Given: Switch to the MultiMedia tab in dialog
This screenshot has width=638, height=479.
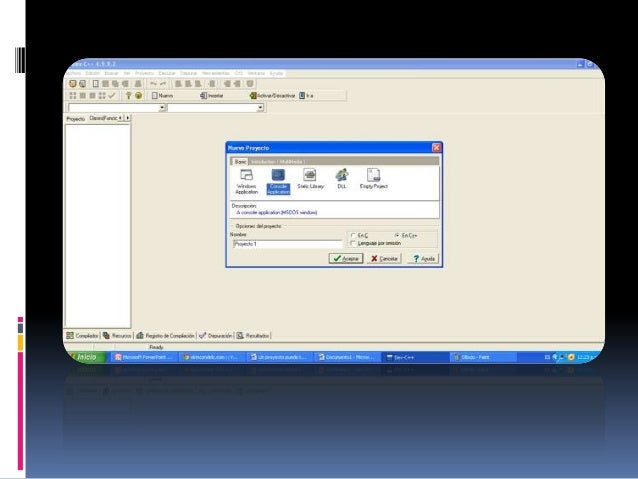Looking at the screenshot, I should click(291, 162).
